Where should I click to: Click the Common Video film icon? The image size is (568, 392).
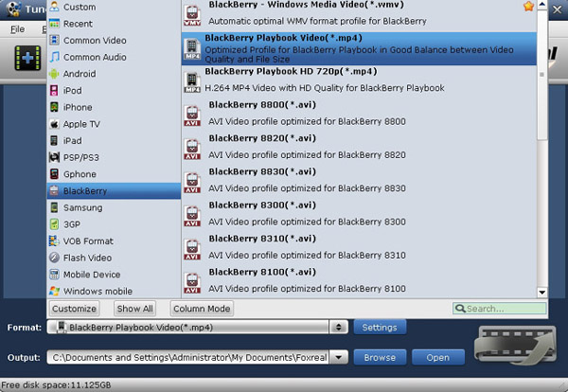pos(54,40)
